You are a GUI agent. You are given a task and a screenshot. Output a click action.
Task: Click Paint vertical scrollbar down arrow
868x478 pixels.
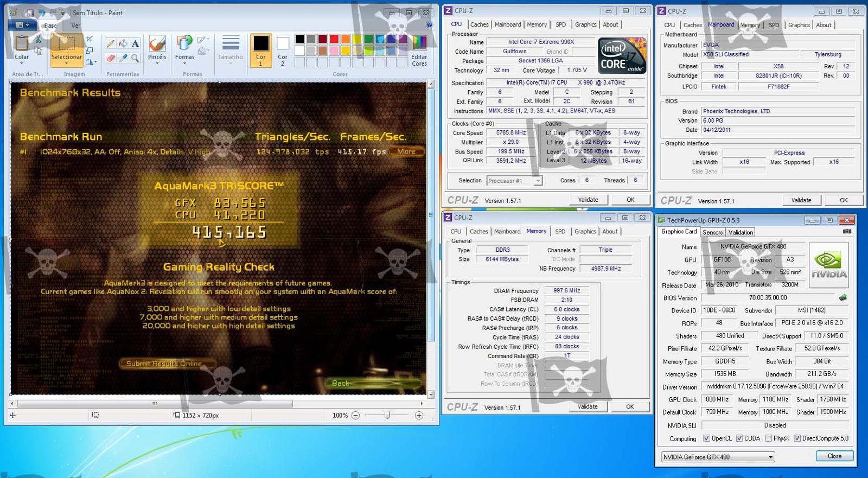tap(431, 394)
